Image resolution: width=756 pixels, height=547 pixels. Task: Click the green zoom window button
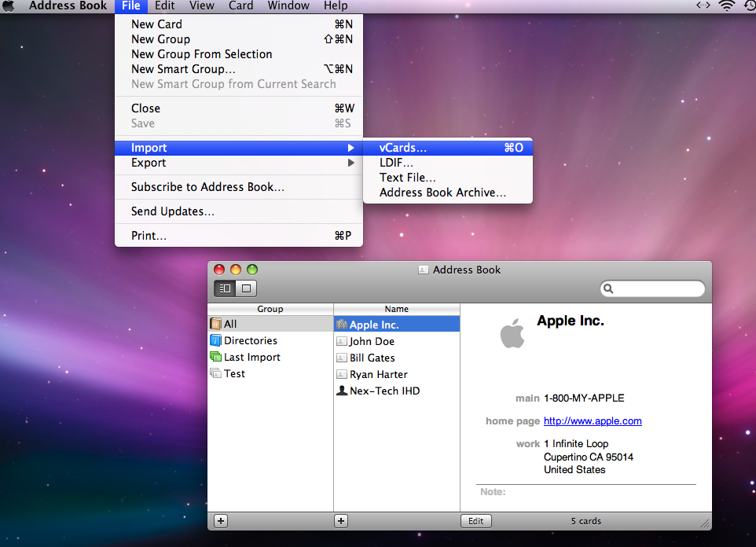coord(252,270)
